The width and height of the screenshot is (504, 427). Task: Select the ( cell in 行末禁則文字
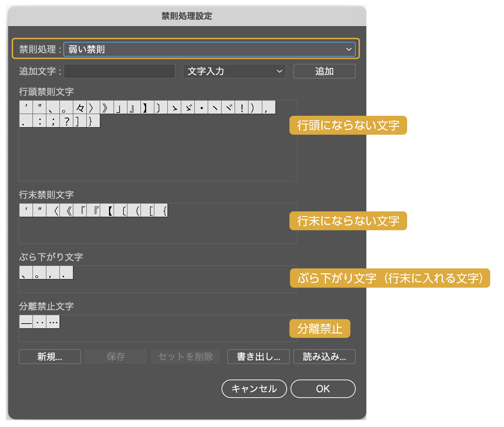(134, 210)
